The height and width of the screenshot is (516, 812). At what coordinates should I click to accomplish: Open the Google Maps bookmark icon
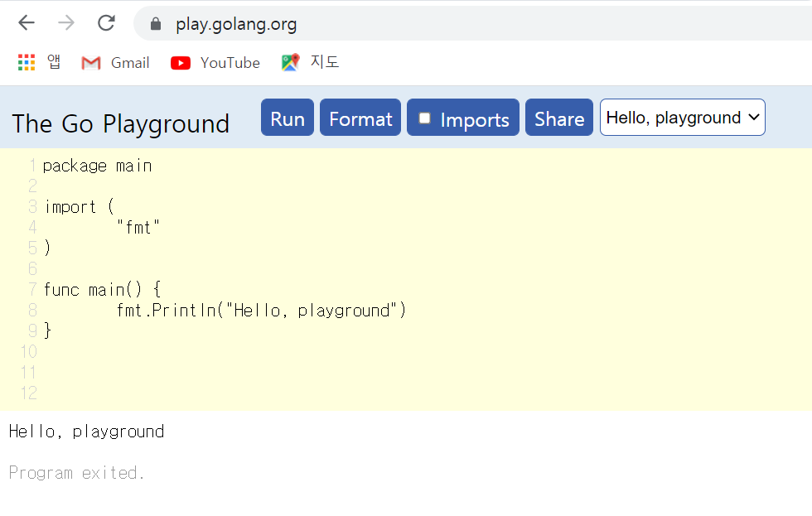pyautogui.click(x=291, y=63)
